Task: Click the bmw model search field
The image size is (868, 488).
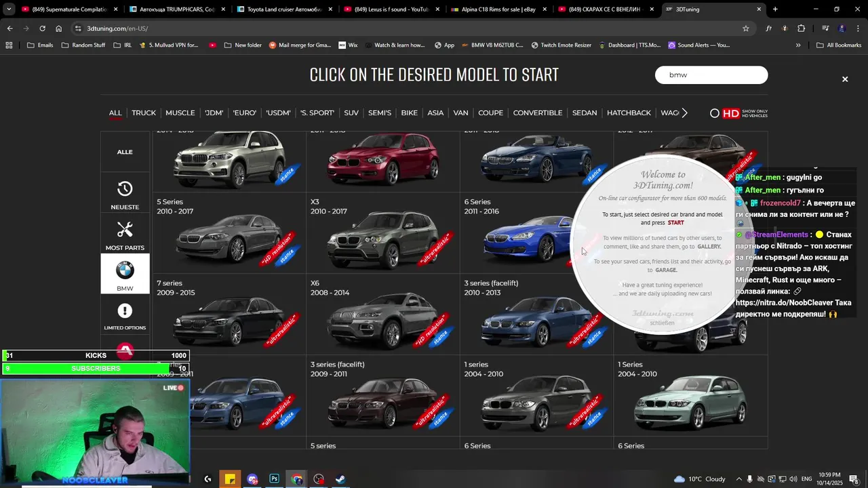Action: 711,75
